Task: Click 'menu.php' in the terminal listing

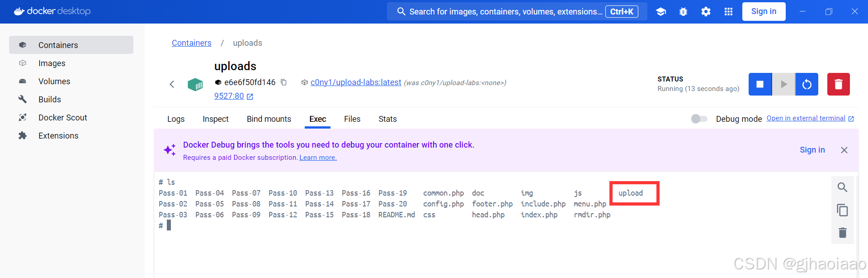Action: pyautogui.click(x=590, y=204)
